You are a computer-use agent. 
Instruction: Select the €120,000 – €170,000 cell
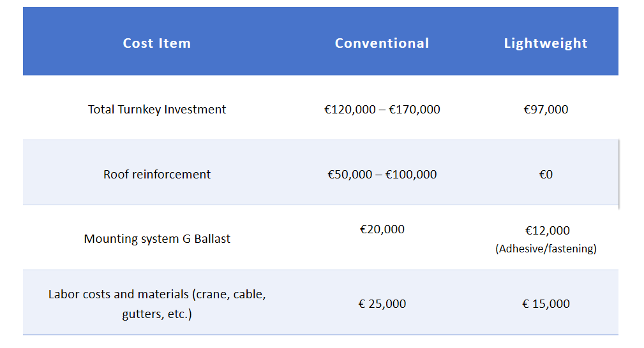382,109
